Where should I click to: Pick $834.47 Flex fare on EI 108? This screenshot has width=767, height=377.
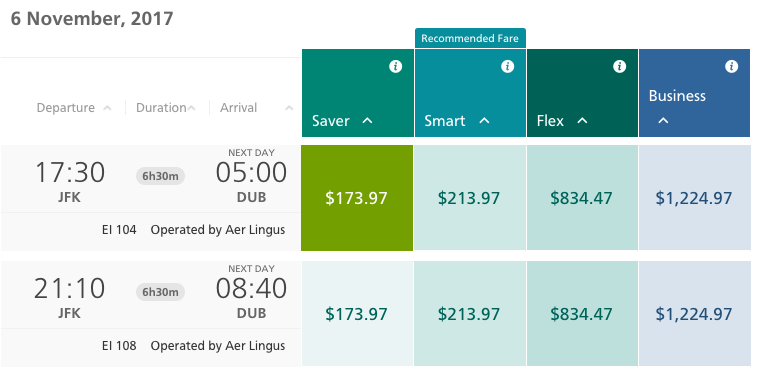click(x=582, y=313)
